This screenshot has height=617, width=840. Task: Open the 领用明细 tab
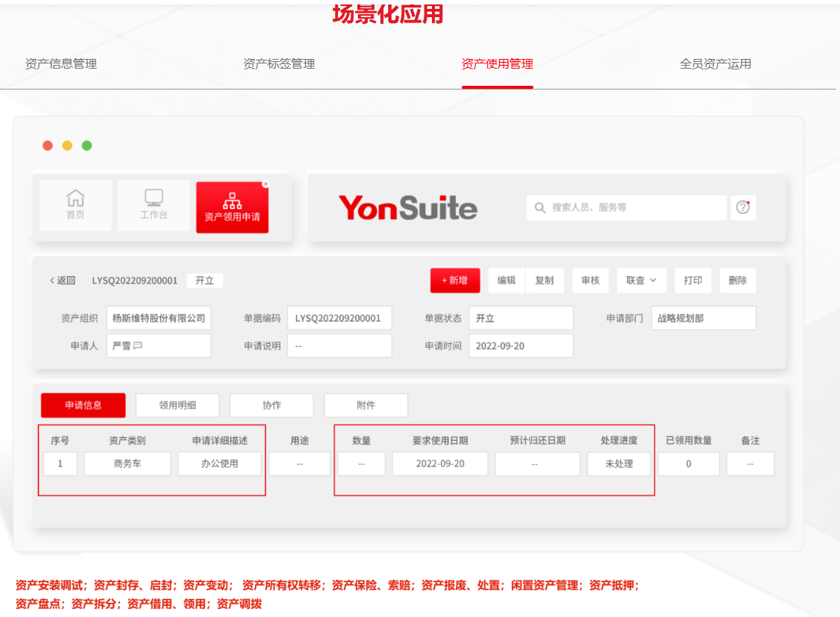(178, 405)
